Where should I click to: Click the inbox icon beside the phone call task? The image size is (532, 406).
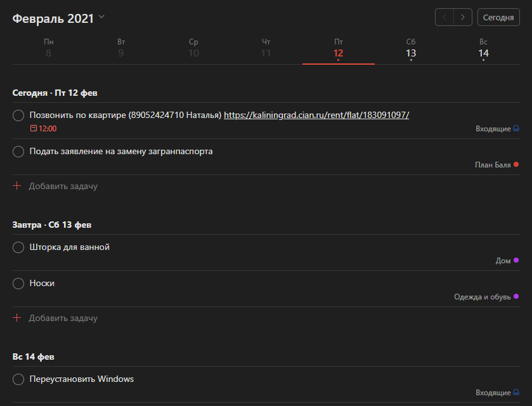click(x=516, y=129)
